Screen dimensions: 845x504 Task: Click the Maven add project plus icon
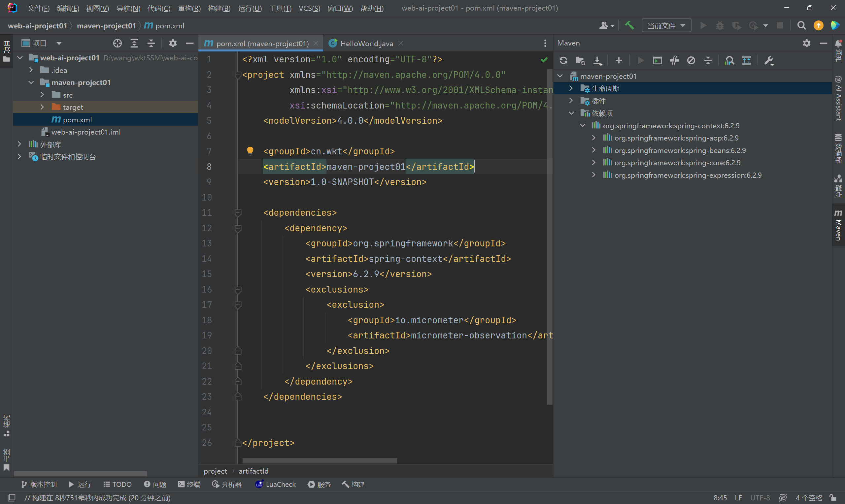618,60
